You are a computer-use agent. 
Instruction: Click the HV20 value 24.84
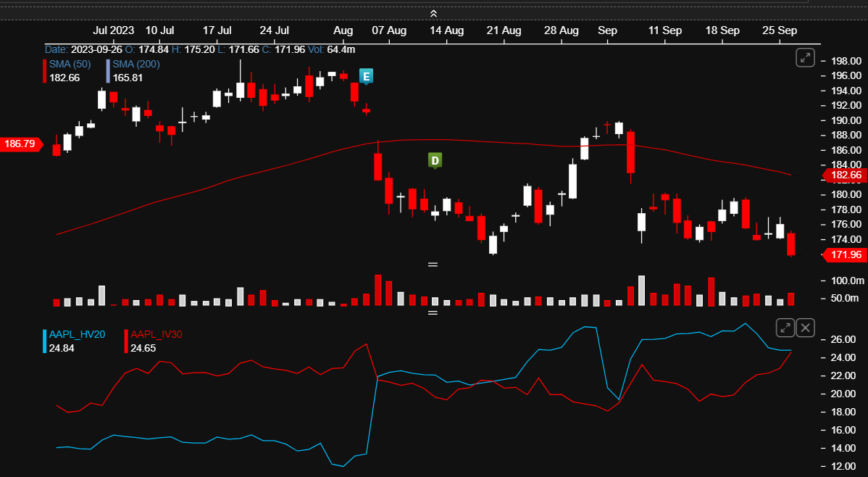(62, 349)
